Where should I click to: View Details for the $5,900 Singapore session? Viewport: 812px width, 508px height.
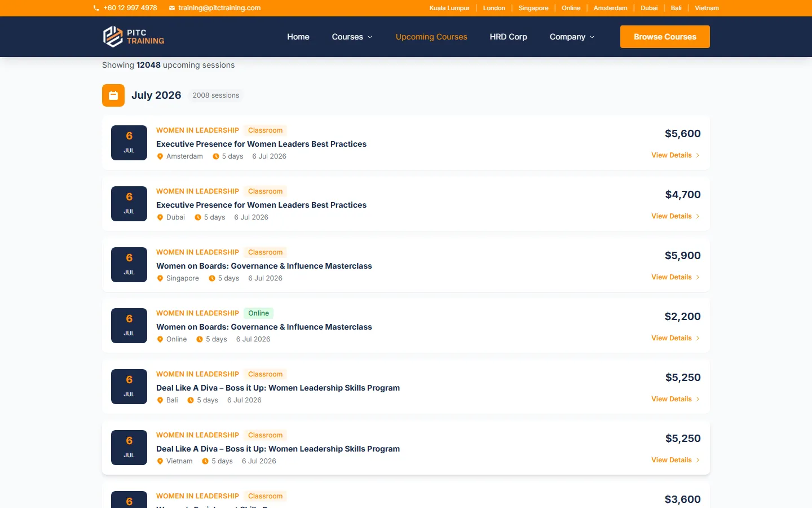(x=676, y=277)
